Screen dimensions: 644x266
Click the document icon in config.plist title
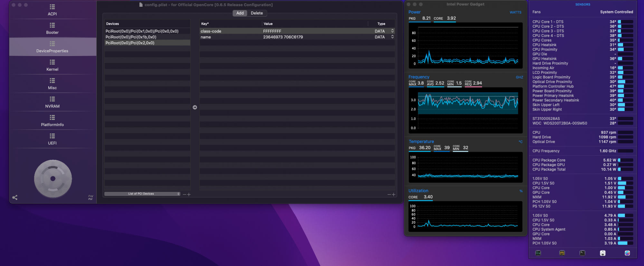[x=141, y=5]
